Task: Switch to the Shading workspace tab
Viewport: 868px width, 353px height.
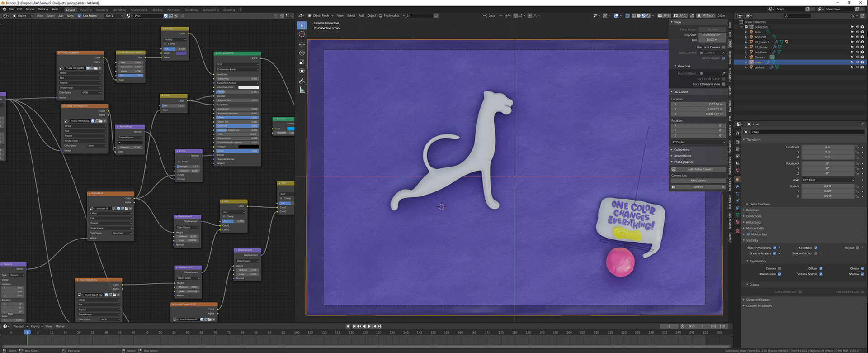Action: 157,10
